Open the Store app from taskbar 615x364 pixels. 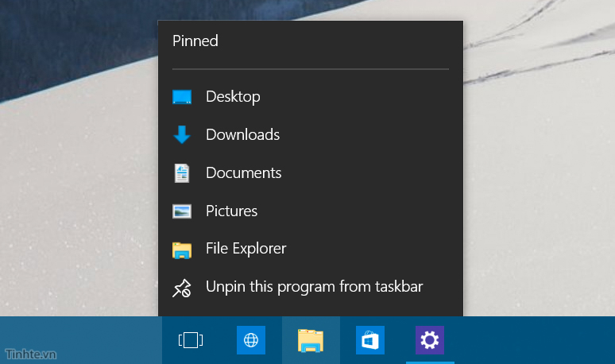(370, 340)
